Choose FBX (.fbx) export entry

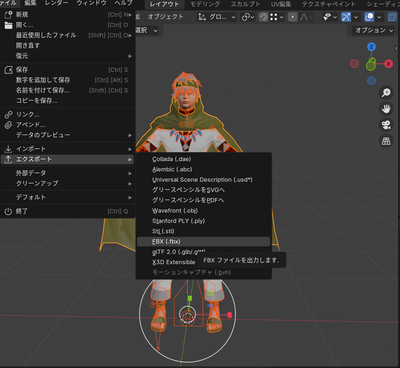coord(203,242)
